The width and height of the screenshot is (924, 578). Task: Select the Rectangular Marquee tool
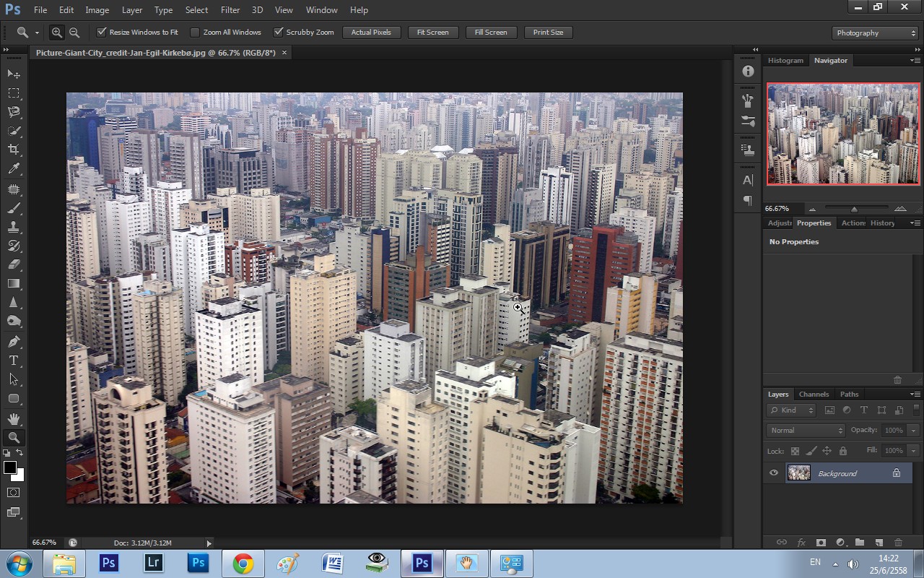tap(14, 93)
